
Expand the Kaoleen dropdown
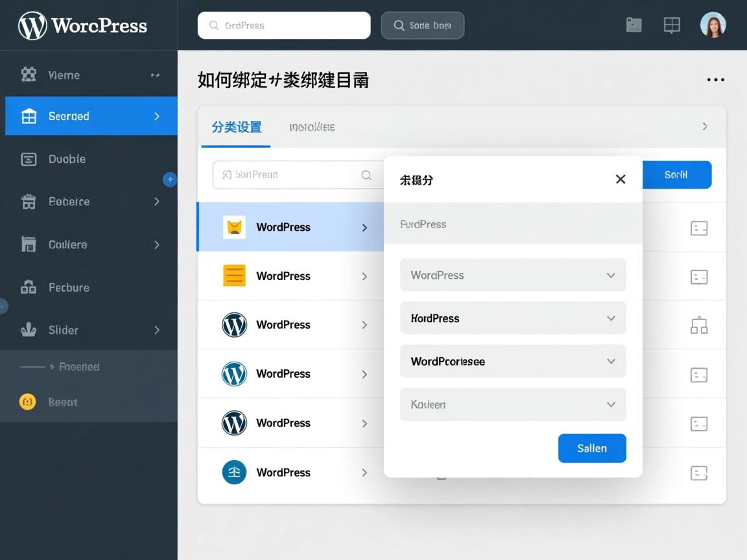click(512, 404)
